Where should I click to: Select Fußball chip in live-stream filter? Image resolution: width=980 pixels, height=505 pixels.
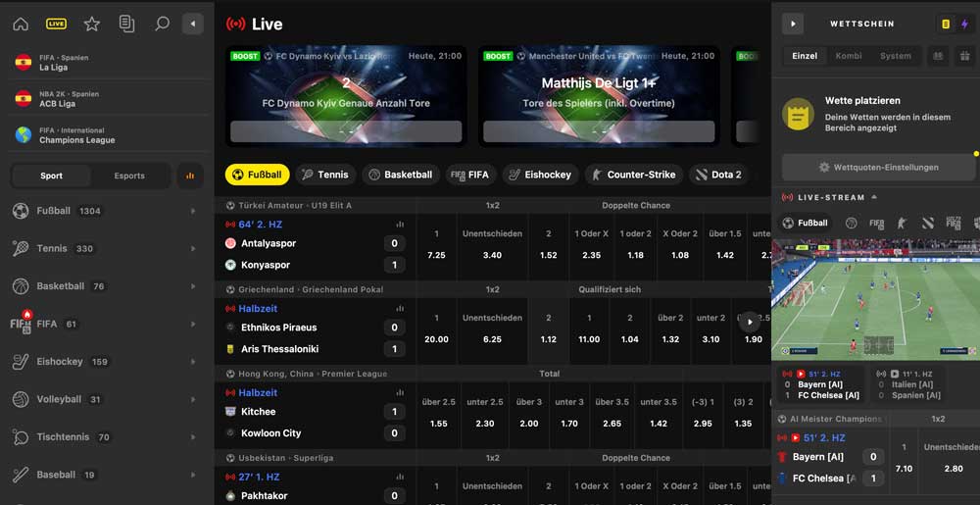(x=805, y=224)
